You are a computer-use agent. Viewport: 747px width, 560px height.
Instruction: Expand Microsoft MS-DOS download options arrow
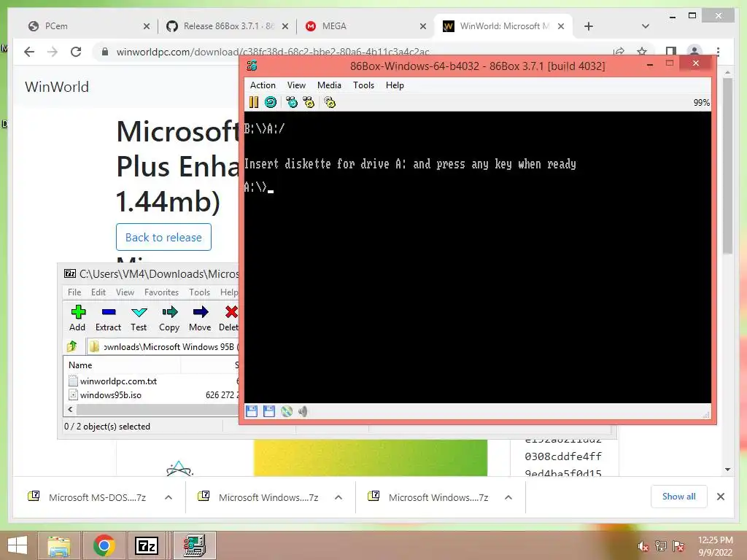coord(169,497)
